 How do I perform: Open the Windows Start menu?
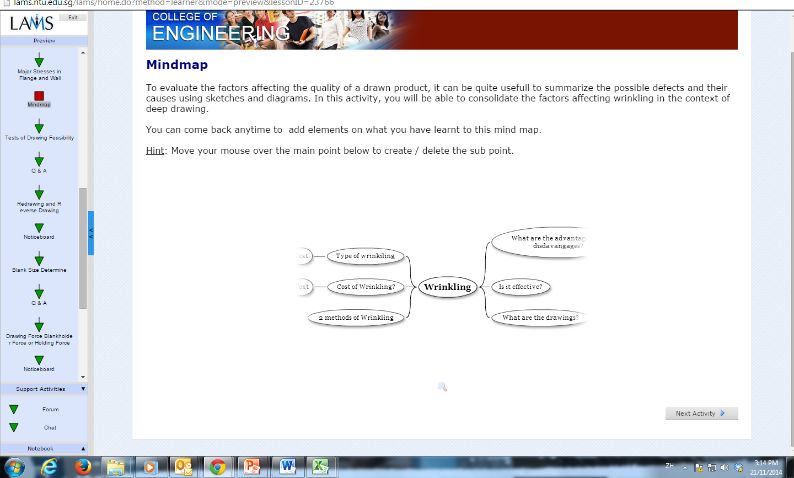[14, 467]
